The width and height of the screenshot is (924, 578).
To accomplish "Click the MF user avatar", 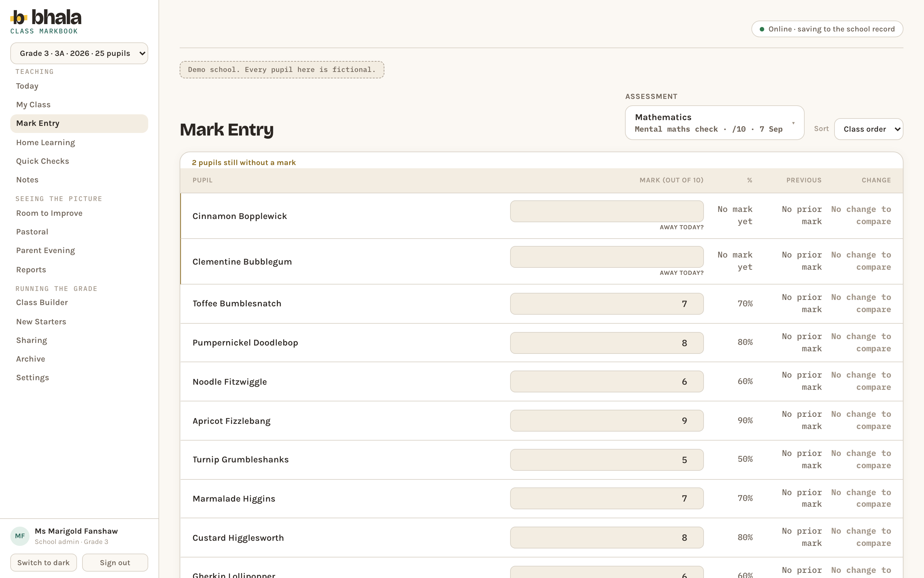I will [x=20, y=536].
